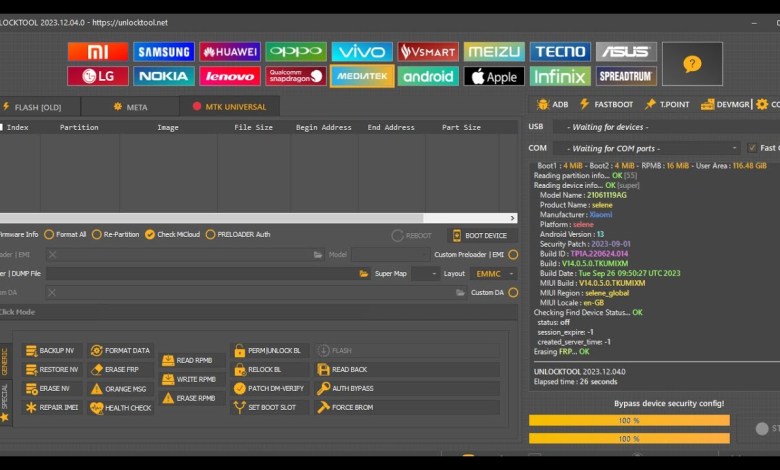The image size is (780, 470).
Task: Switch to the META tab
Action: pos(130,107)
